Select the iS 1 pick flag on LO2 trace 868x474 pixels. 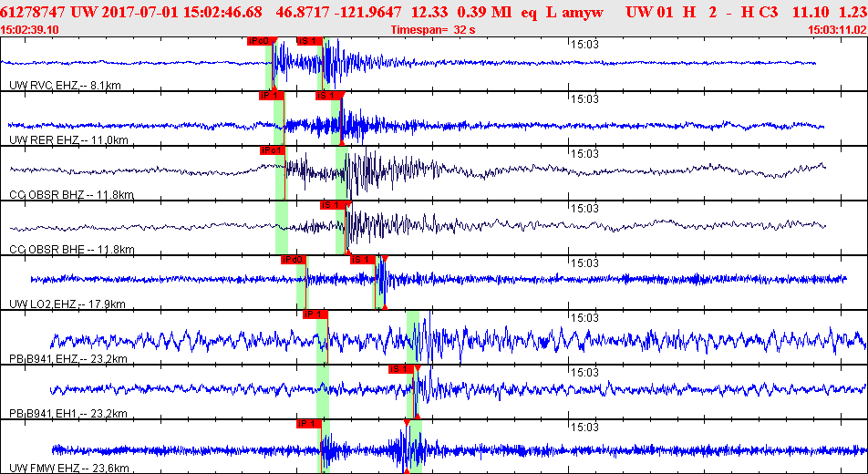(363, 261)
